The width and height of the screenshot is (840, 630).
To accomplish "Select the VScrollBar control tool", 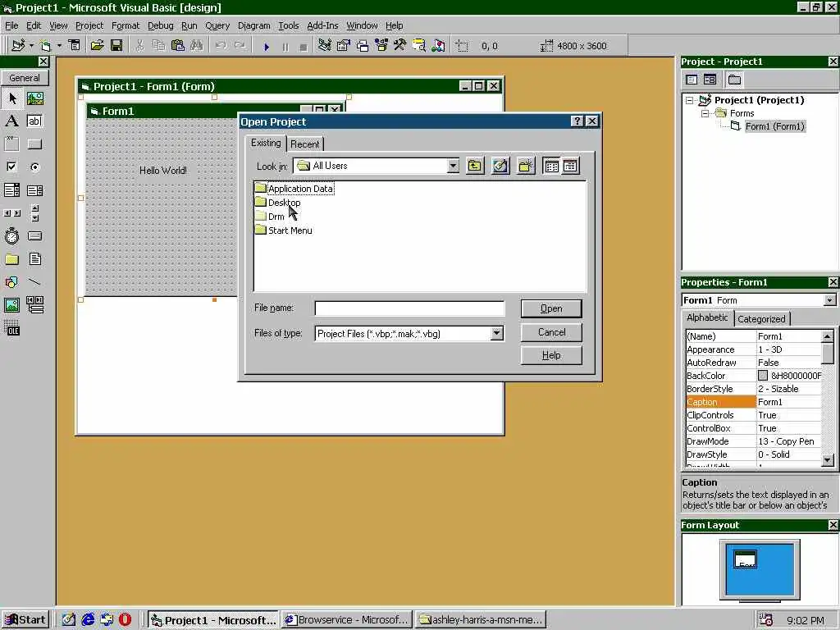I will (34, 213).
